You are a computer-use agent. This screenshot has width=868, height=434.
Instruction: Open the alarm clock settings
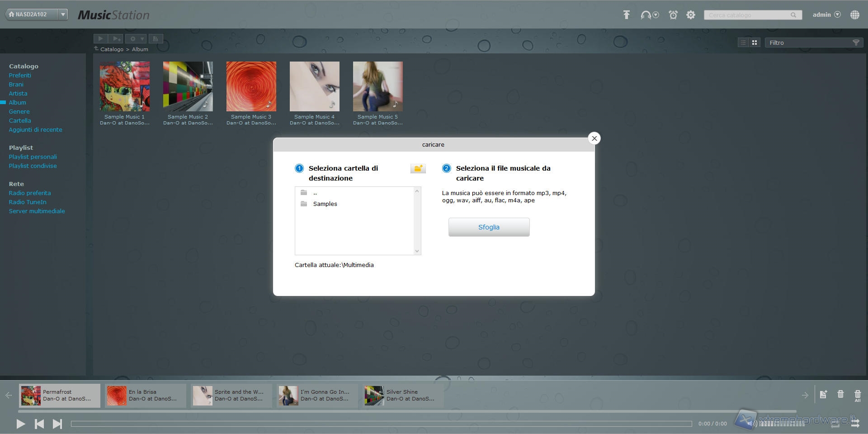click(x=673, y=15)
